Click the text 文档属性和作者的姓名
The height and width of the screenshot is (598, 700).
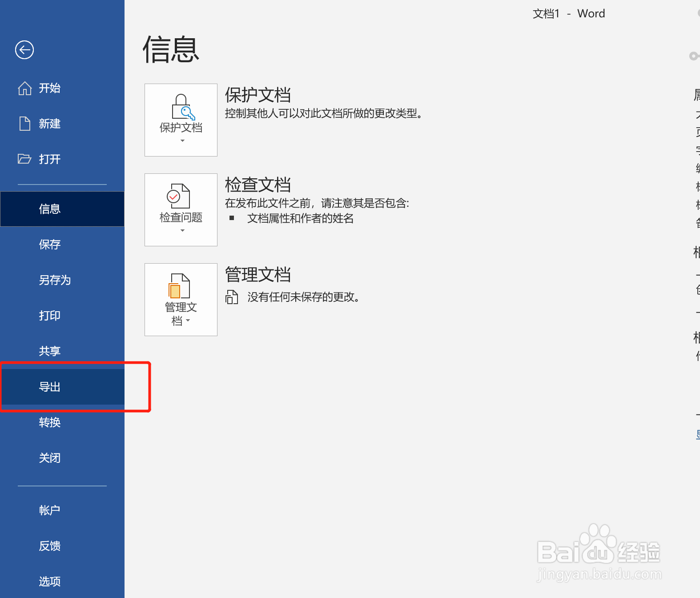(301, 218)
